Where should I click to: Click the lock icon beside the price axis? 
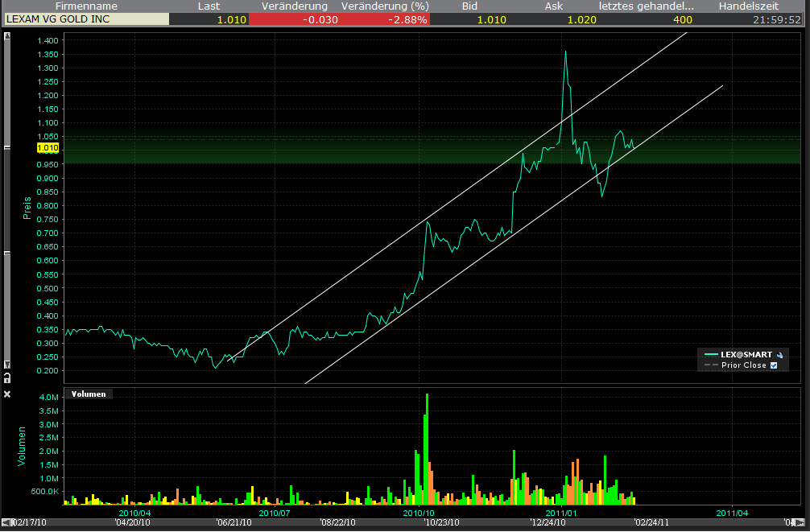[7, 378]
